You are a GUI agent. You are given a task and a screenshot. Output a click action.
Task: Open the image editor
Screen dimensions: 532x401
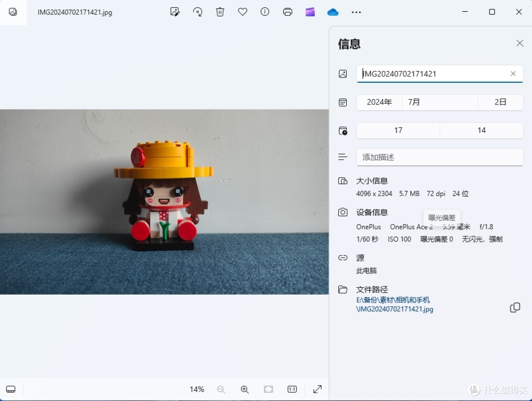tap(175, 12)
